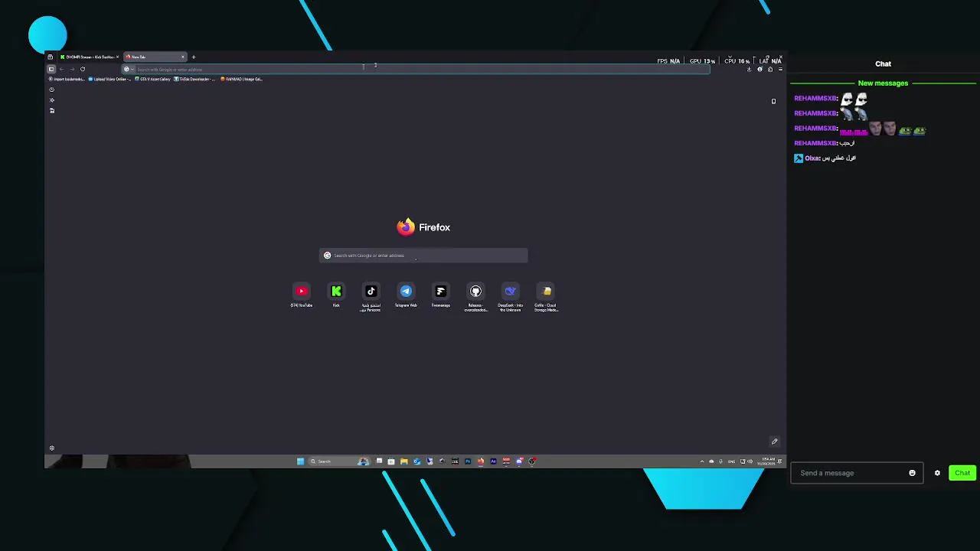Open Firefox downloads icon in toolbar
980x551 pixels.
pyautogui.click(x=750, y=70)
